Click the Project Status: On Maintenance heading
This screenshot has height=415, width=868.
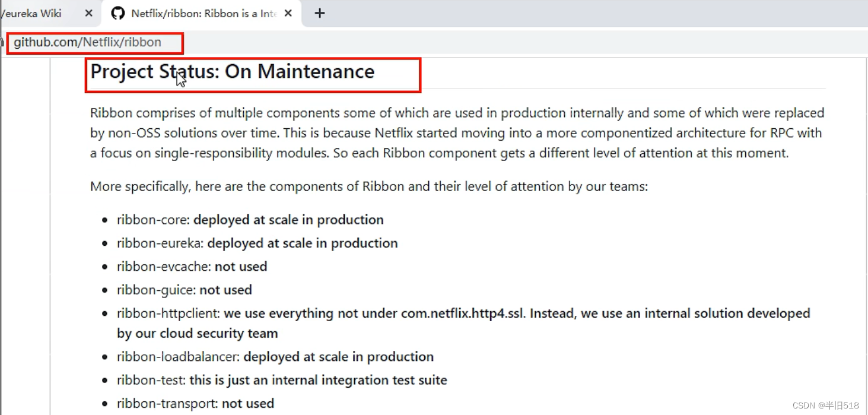click(x=233, y=72)
